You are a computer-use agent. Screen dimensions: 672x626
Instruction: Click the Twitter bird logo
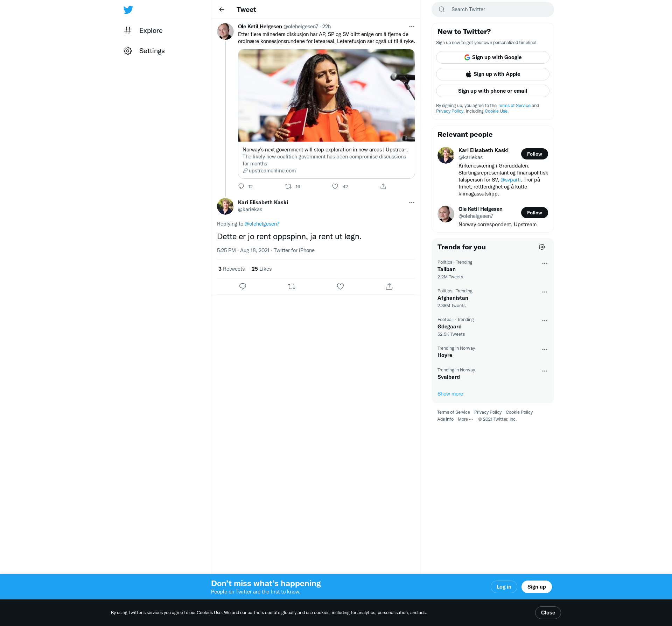(x=128, y=9)
